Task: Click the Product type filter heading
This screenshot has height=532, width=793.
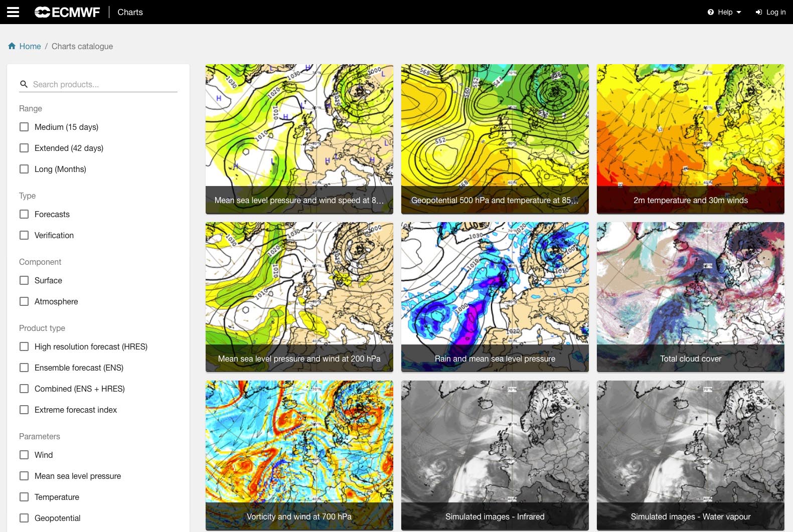Action: click(x=42, y=328)
